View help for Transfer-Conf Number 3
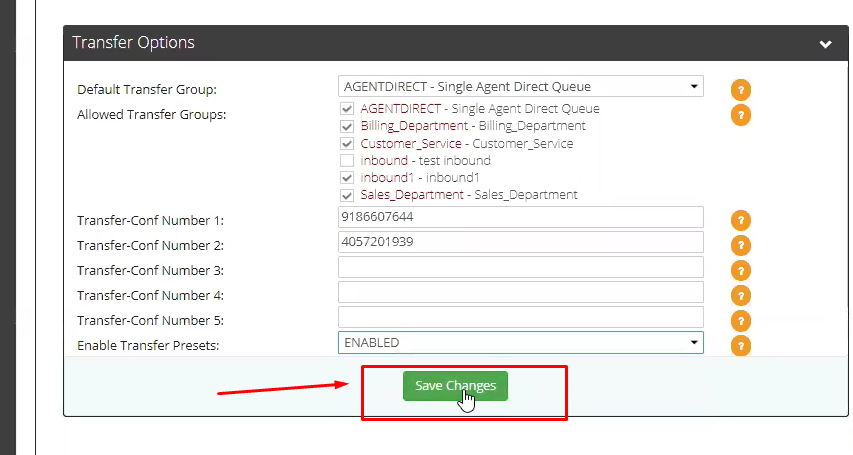The image size is (853, 455). (740, 270)
